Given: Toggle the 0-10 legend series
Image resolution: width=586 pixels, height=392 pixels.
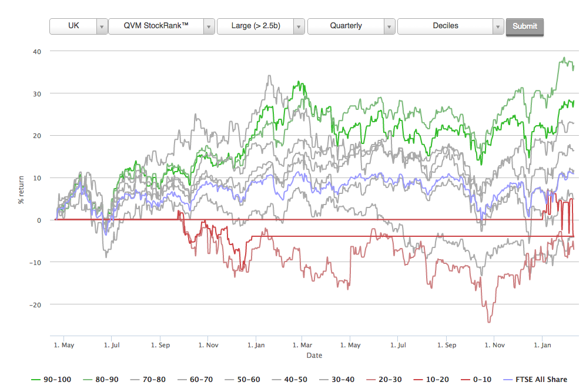Looking at the screenshot, I should pyautogui.click(x=476, y=379).
